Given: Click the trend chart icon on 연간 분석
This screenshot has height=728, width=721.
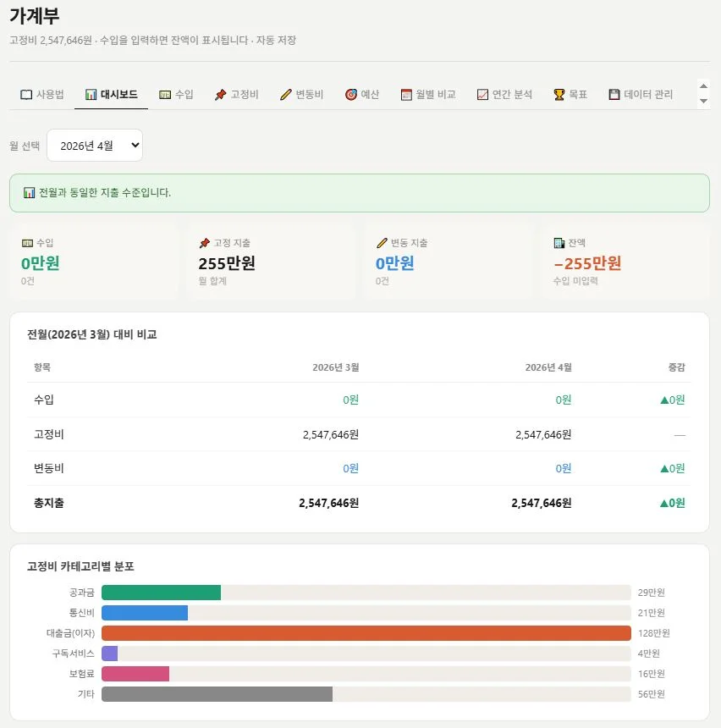Looking at the screenshot, I should (483, 95).
